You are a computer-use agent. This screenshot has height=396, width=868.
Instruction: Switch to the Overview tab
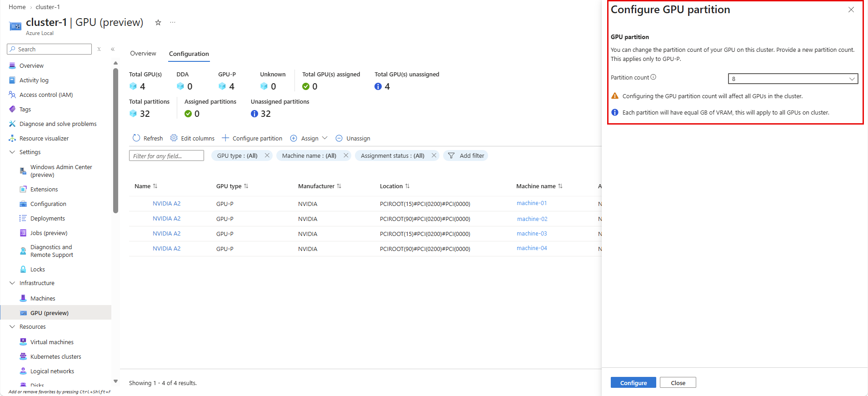(143, 53)
